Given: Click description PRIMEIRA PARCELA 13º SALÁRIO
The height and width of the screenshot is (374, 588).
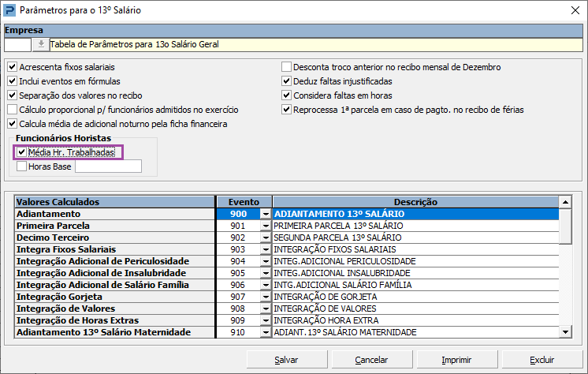Looking at the screenshot, I should pyautogui.click(x=415, y=226).
